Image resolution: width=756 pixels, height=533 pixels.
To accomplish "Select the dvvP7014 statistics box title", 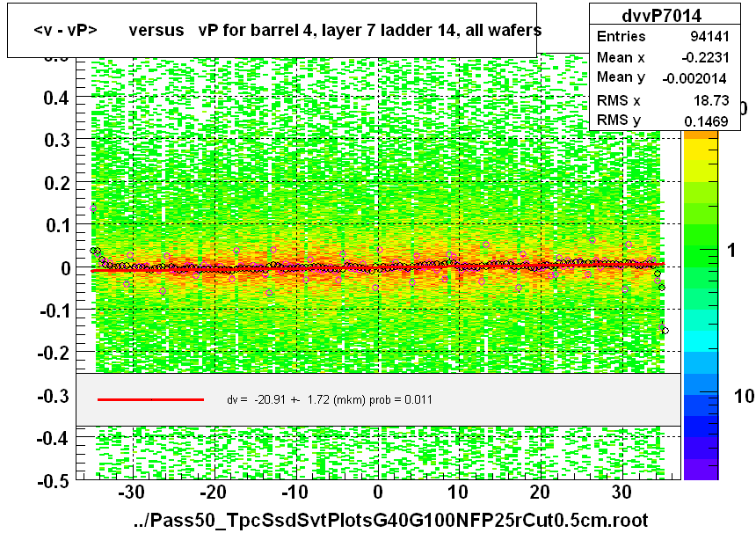I will (x=661, y=16).
